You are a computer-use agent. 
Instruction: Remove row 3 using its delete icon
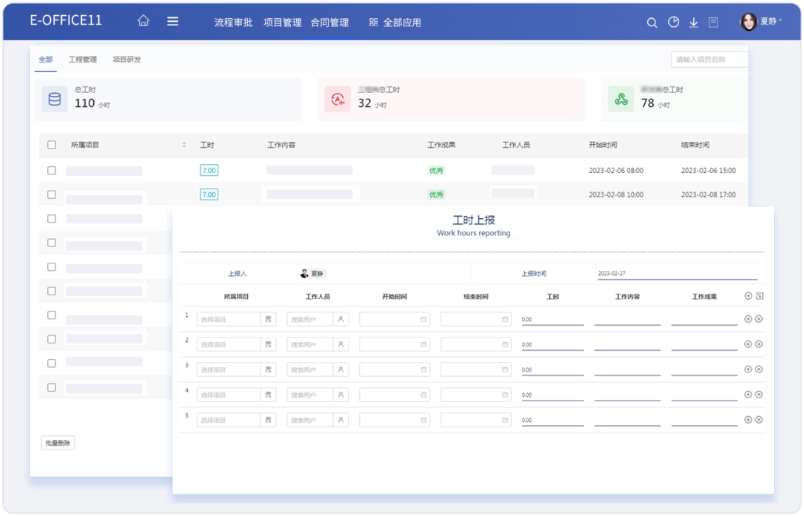(x=759, y=368)
